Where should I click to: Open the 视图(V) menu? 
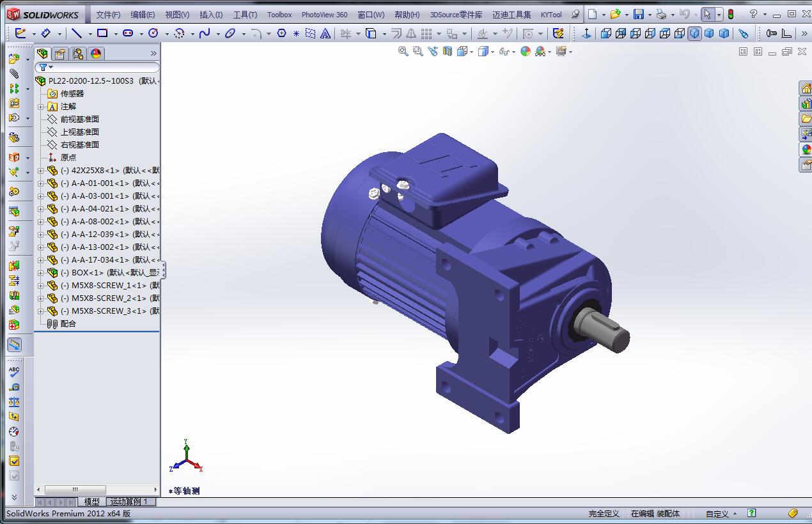177,15
